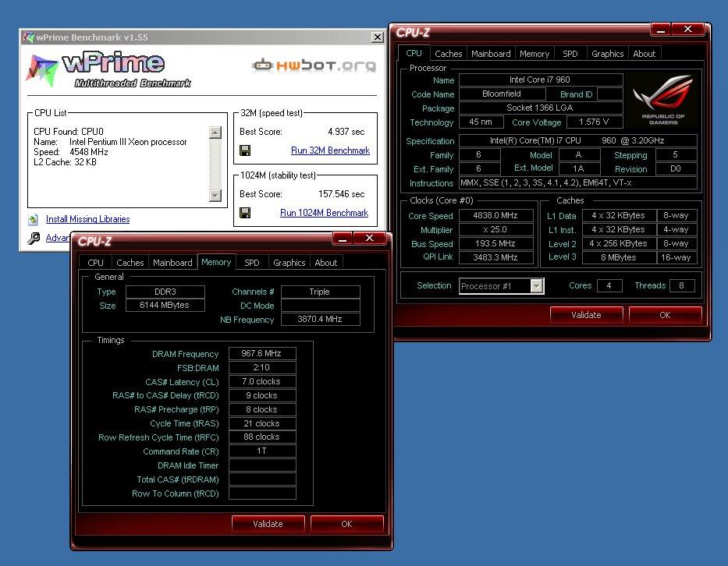Click the save icon beside Run 1024M Benchmark

click(x=245, y=213)
